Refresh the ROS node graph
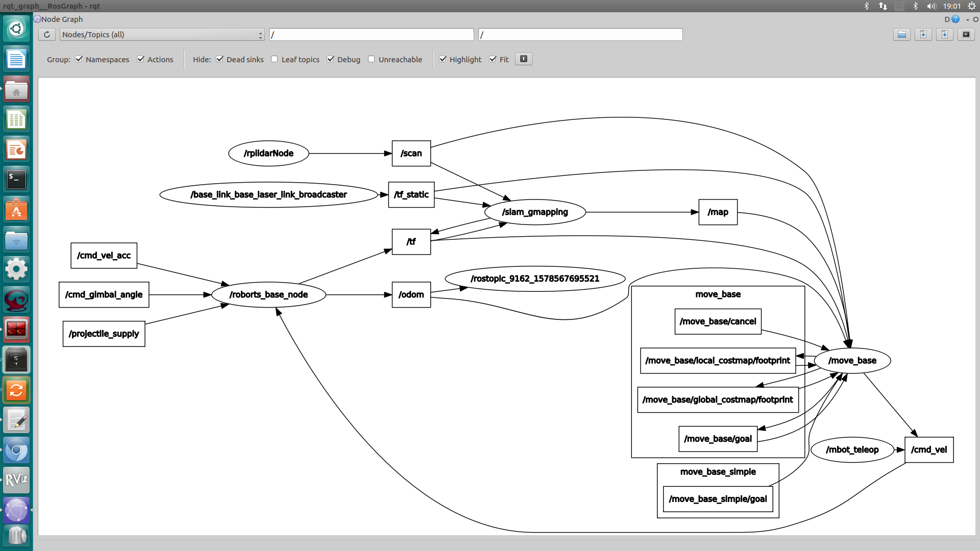 46,34
